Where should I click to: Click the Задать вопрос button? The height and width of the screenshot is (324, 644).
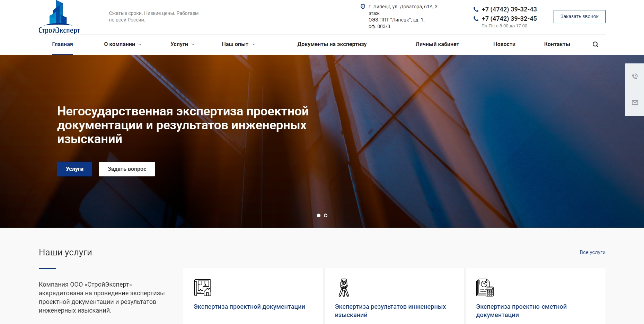(x=127, y=169)
